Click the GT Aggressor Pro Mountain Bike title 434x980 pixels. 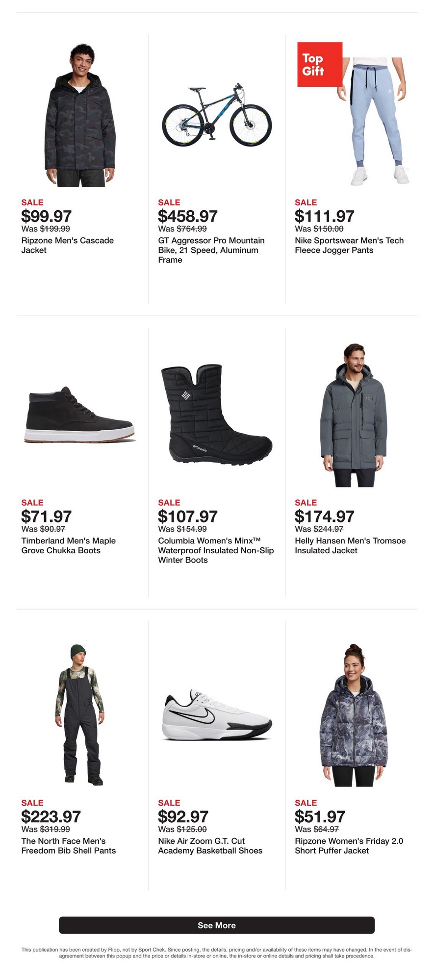(211, 250)
